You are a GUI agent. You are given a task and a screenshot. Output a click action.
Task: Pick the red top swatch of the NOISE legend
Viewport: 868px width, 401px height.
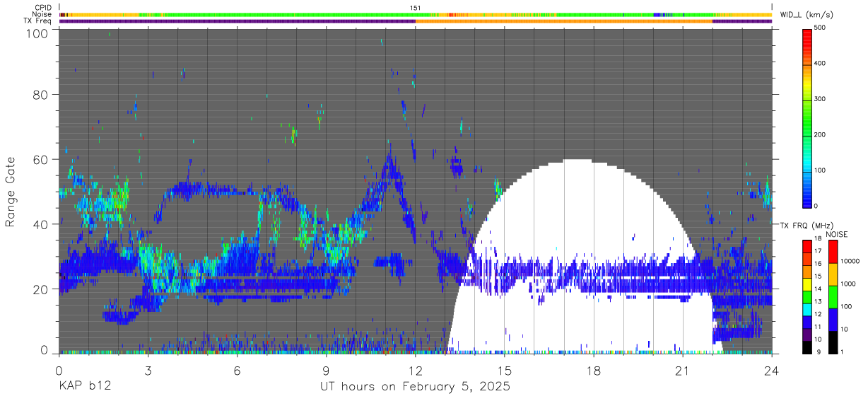click(833, 252)
